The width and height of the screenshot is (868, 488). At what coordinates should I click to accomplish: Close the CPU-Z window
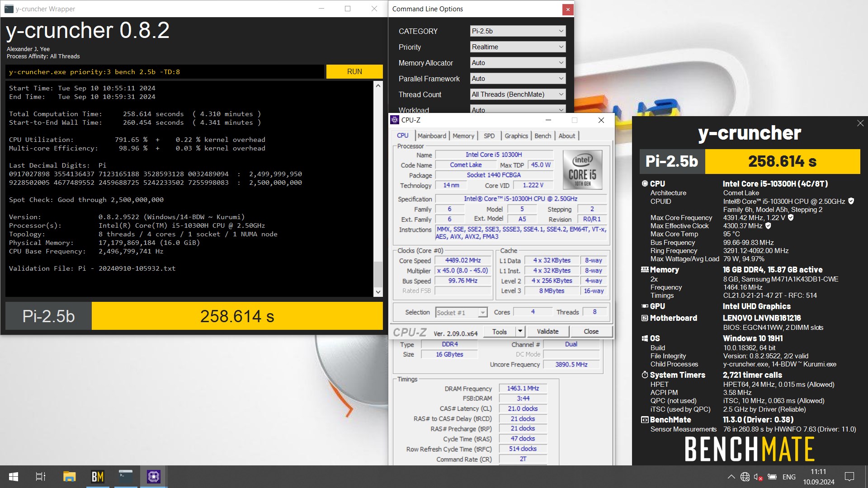tap(601, 120)
